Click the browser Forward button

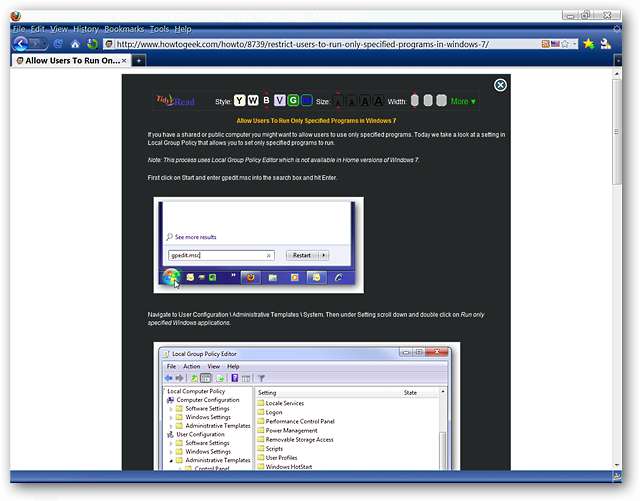pyautogui.click(x=38, y=44)
